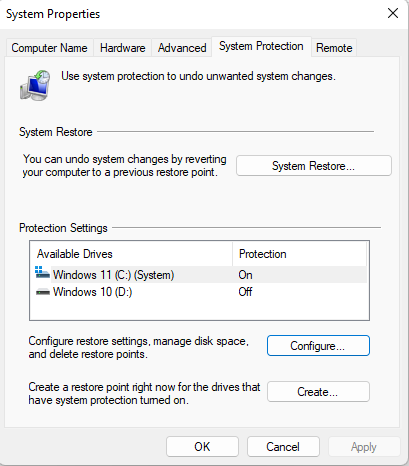This screenshot has width=409, height=466.
Task: Click the Windows 10 (D:) drive icon
Action: 43,292
